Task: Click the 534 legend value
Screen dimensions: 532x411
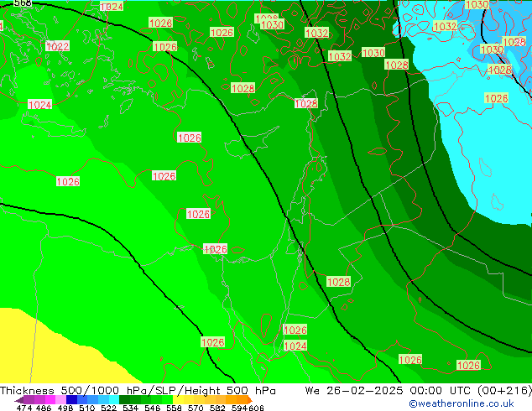Action: pyautogui.click(x=131, y=408)
